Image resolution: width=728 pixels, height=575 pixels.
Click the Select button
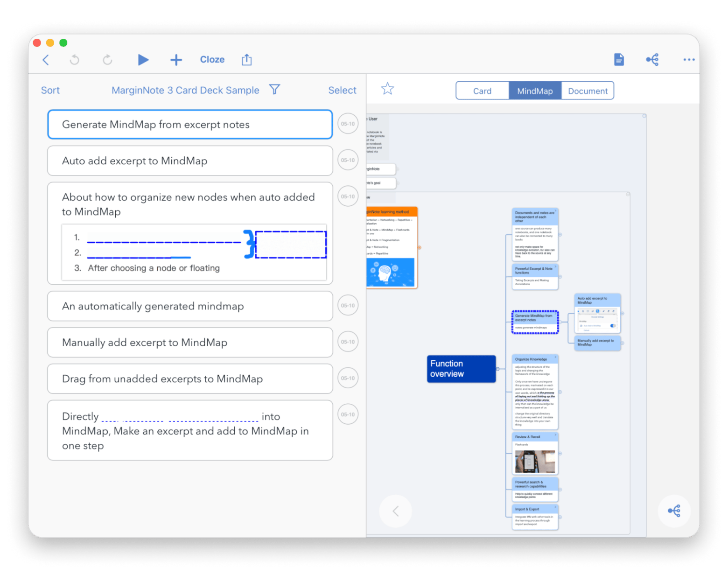(342, 91)
